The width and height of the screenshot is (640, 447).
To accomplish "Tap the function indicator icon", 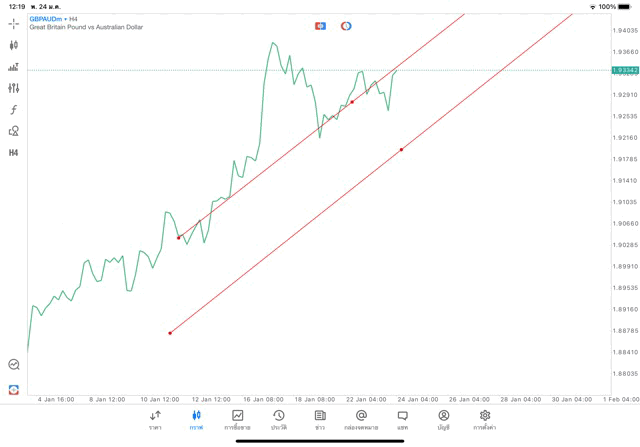I will pyautogui.click(x=14, y=110).
